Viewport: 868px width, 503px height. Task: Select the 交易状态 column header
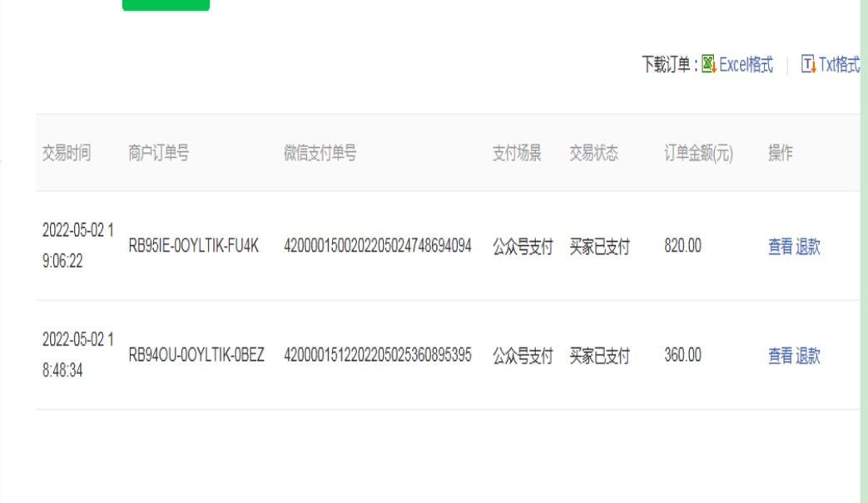pyautogui.click(x=593, y=153)
